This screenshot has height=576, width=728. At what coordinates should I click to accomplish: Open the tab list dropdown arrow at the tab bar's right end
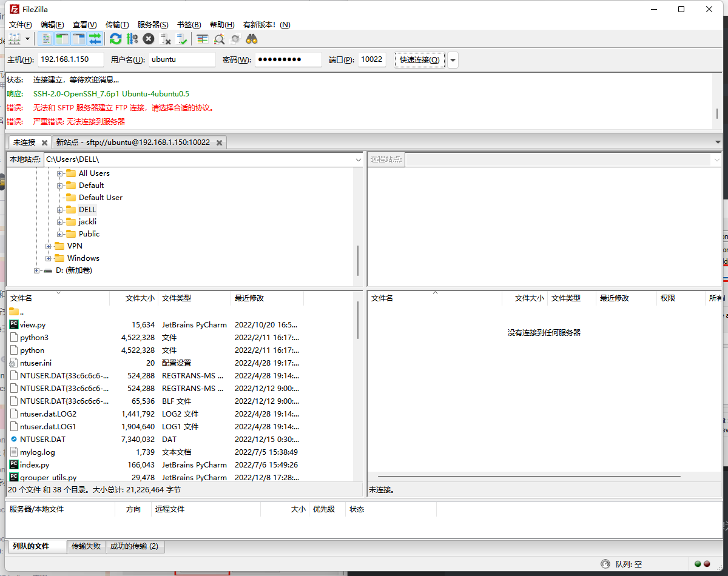click(x=718, y=142)
